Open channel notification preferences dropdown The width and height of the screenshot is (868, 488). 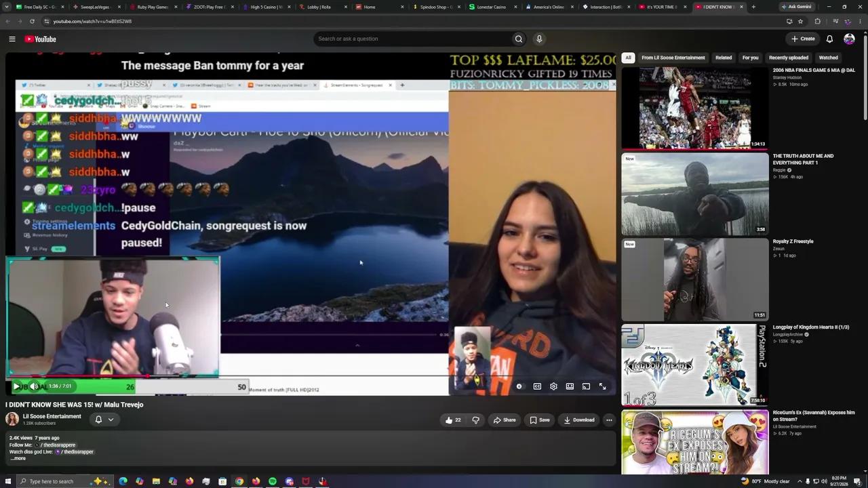104,420
